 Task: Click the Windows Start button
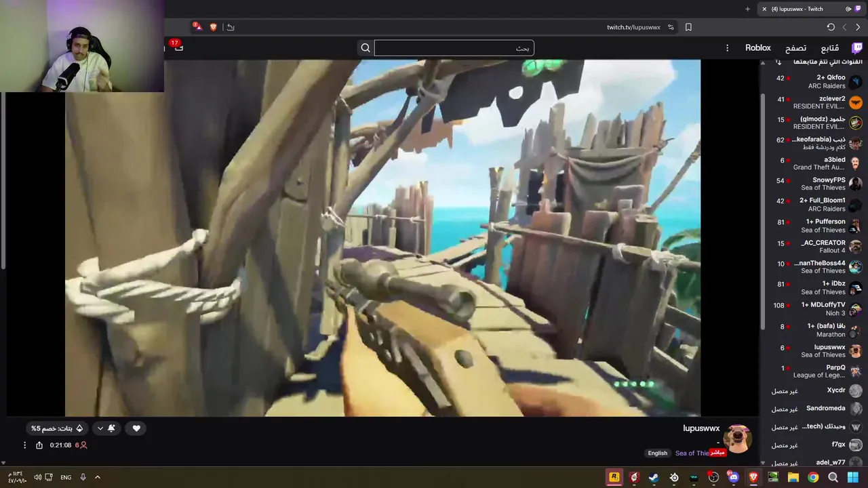[x=852, y=477]
